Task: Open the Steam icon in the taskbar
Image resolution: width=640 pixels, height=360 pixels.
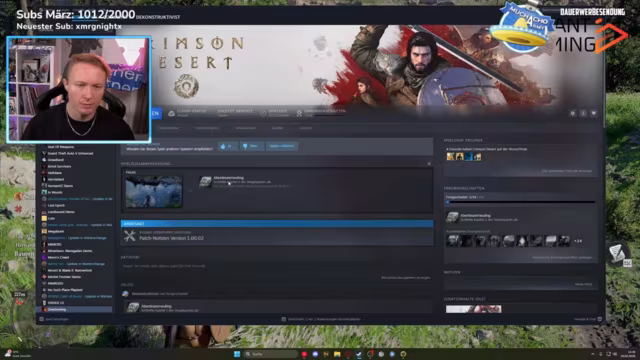Action: (359, 354)
